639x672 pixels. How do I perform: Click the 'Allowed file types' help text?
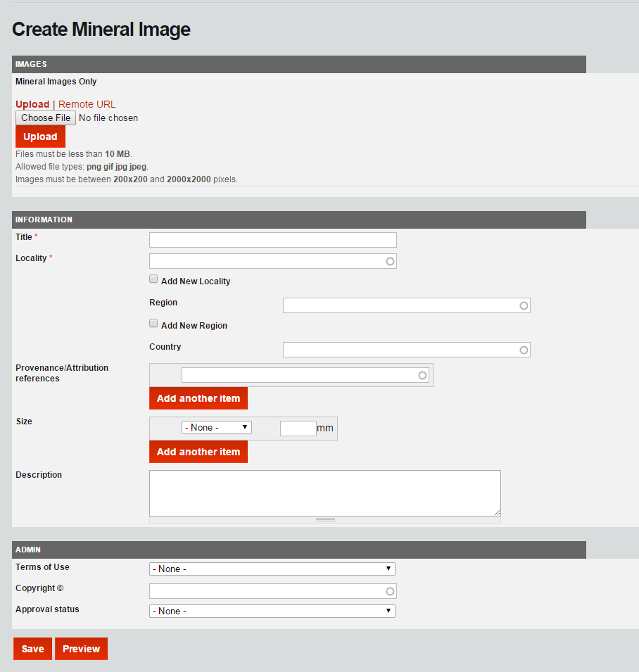(x=82, y=167)
